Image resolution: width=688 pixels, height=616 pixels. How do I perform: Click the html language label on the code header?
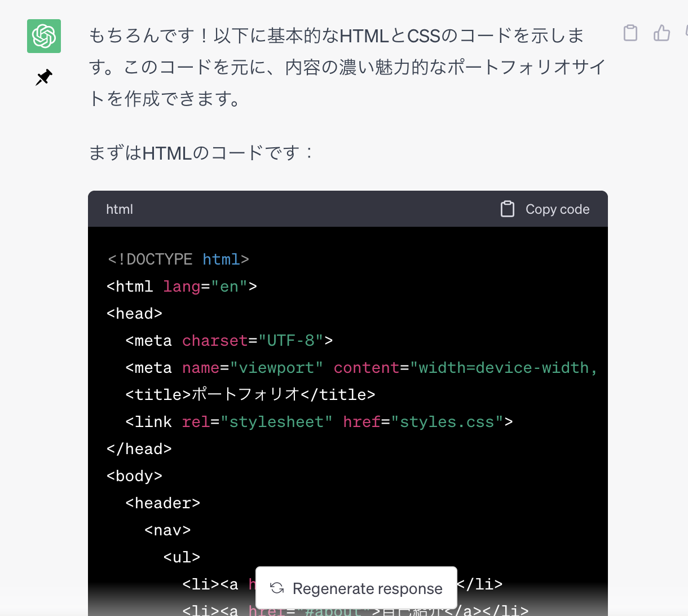[x=119, y=209]
